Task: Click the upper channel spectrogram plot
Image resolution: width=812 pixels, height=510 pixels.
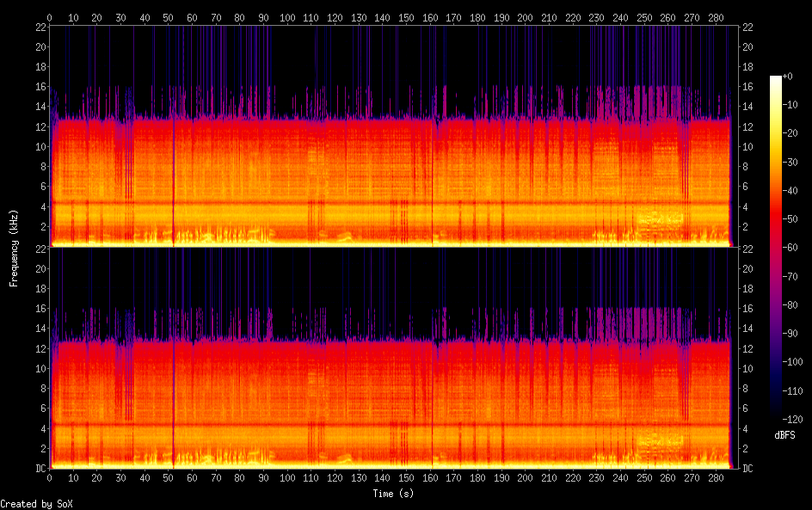Action: tap(394, 136)
